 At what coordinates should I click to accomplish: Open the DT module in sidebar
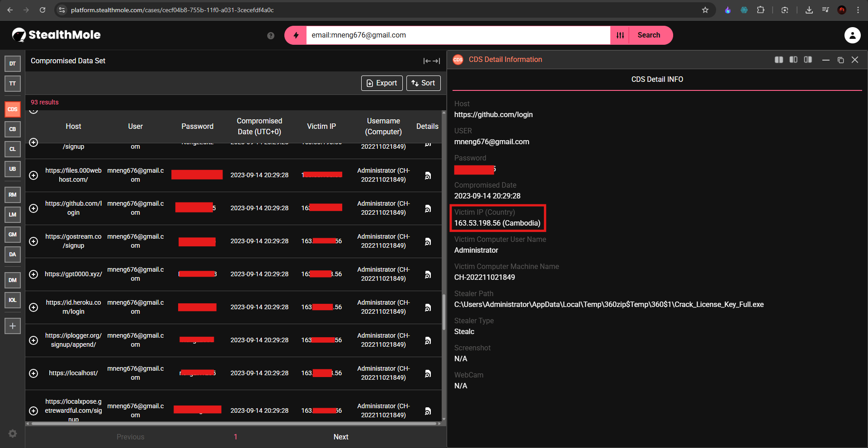[13, 64]
